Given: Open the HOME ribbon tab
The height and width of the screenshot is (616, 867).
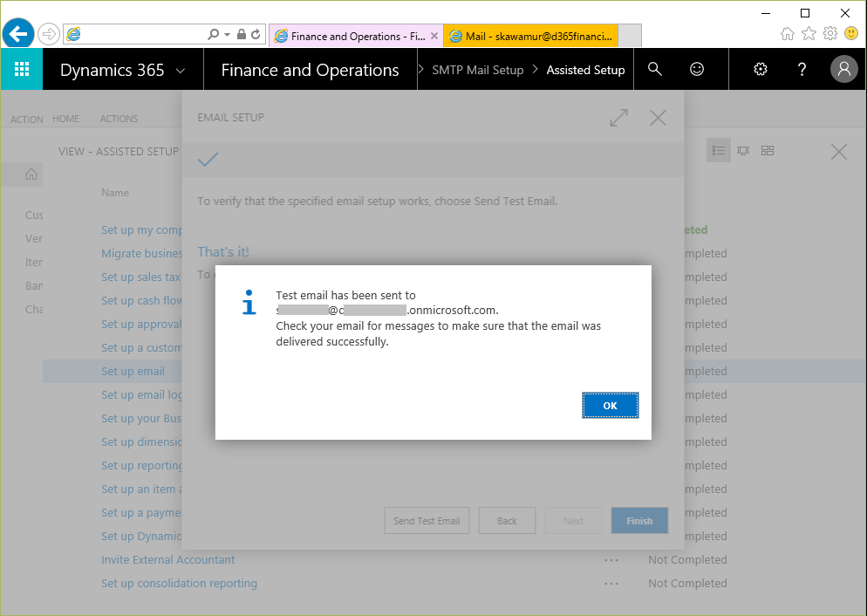Looking at the screenshot, I should tap(65, 119).
